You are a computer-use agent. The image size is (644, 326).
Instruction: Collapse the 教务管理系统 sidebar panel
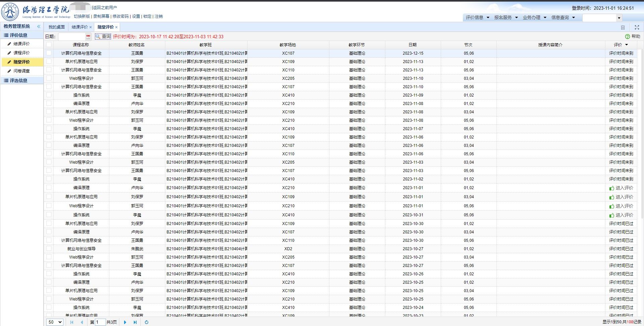(x=39, y=26)
